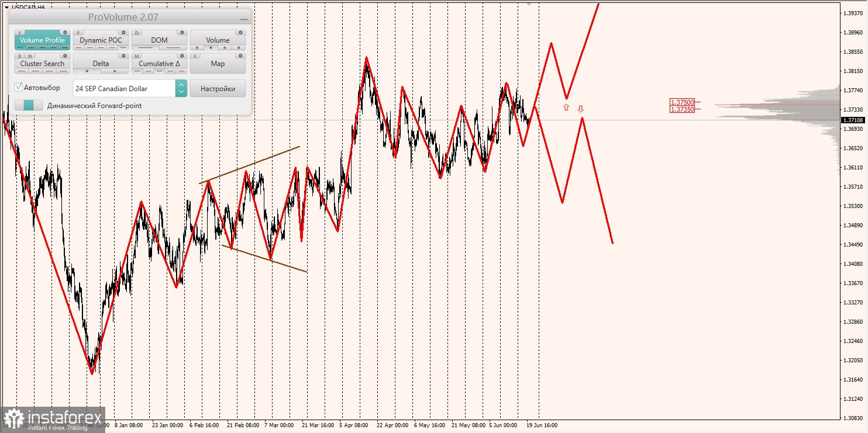Open Cluster Search gear settings
Image resolution: width=868 pixels, height=433 pixels.
[x=65, y=56]
